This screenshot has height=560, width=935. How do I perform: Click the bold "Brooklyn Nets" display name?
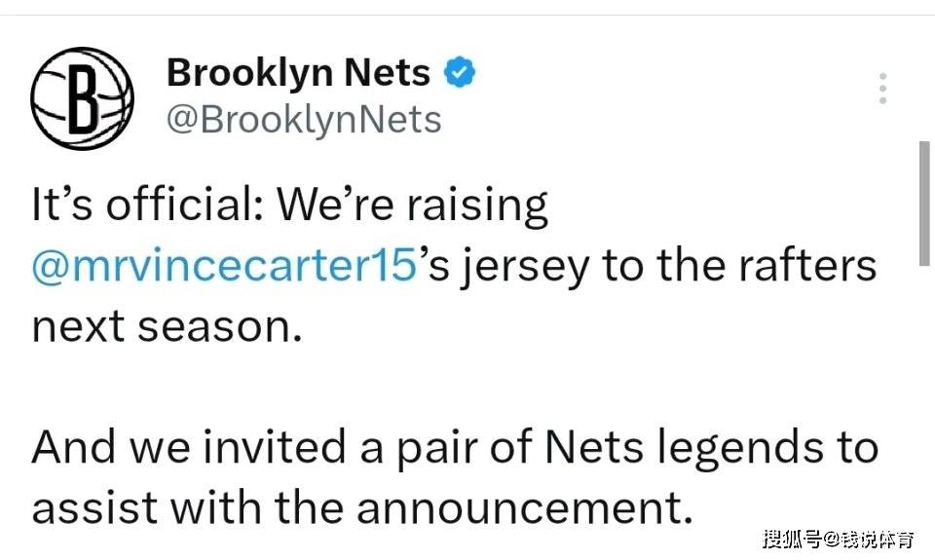pos(298,72)
